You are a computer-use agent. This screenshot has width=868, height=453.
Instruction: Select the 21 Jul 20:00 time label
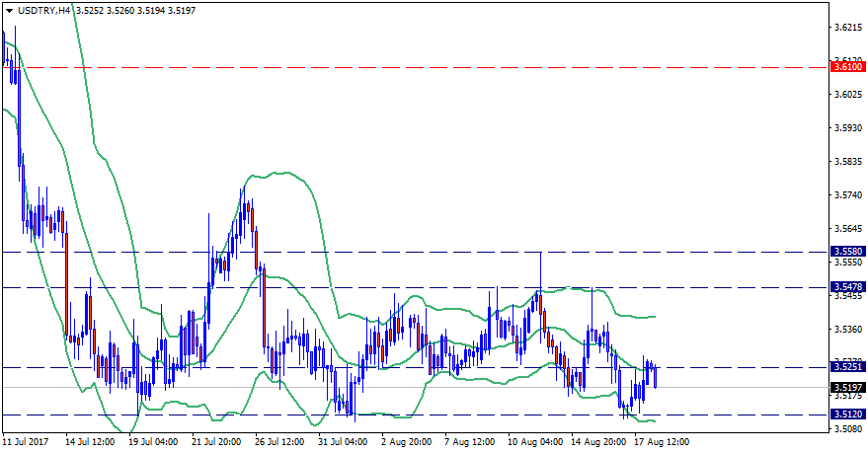[215, 443]
